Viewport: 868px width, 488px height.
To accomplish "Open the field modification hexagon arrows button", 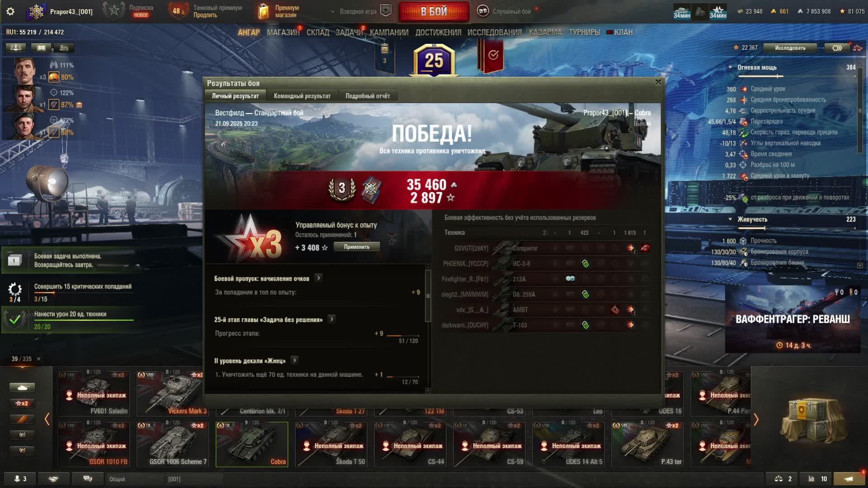I will [x=837, y=48].
